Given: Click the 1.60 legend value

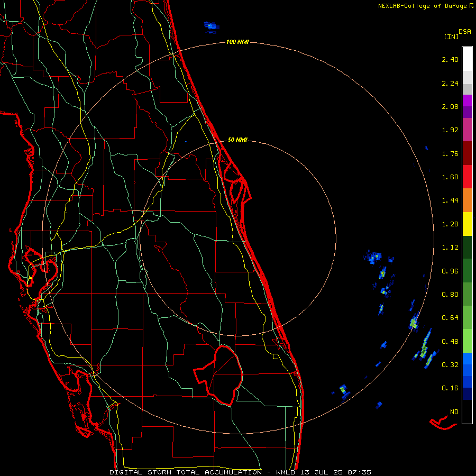Looking at the screenshot, I should coord(450,177).
